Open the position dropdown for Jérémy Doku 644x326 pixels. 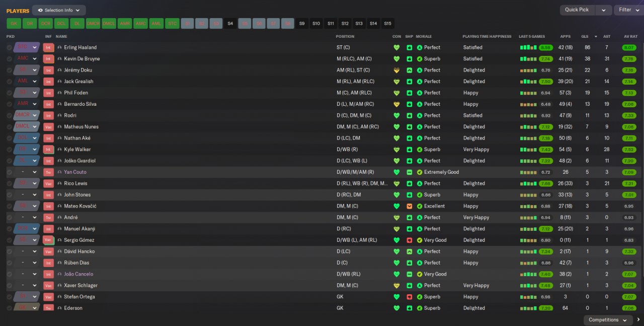pos(27,70)
